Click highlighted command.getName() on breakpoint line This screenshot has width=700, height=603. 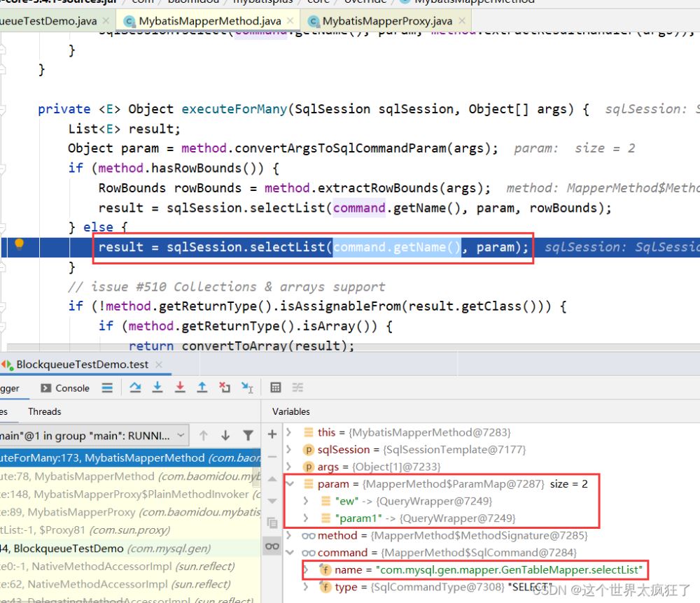(397, 247)
